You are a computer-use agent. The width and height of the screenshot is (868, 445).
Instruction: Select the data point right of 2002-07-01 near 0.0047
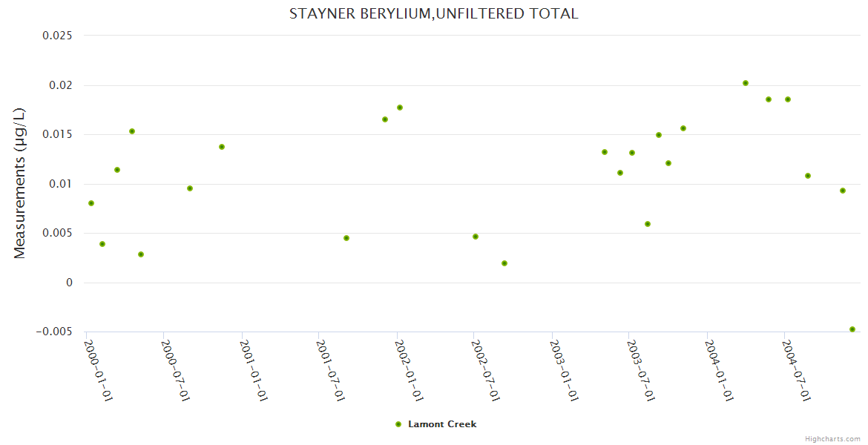[476, 237]
